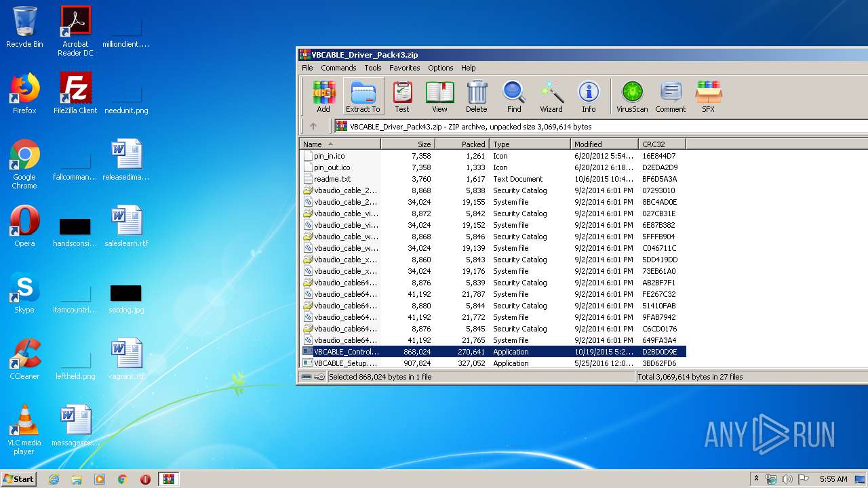Open Internet Explorer from taskbar
Viewport: 868px width, 488px height.
tap(54, 479)
